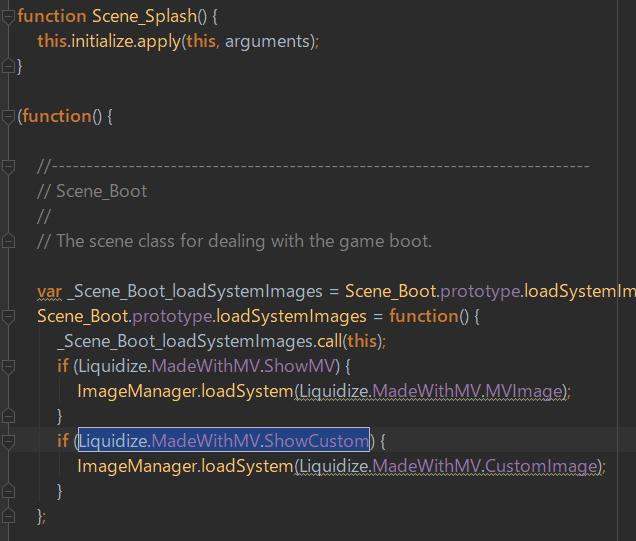The image size is (636, 541).
Task: Click fold-end marker under MVImage line
Action: (8, 416)
